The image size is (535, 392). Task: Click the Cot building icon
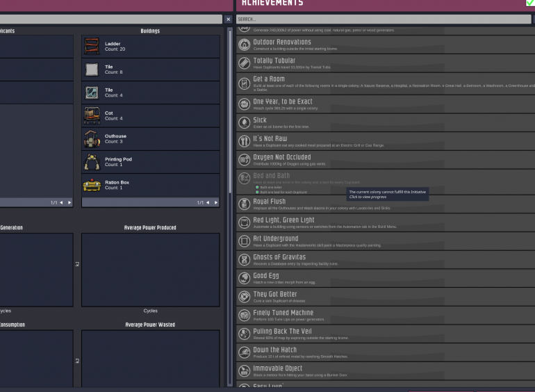pos(92,115)
